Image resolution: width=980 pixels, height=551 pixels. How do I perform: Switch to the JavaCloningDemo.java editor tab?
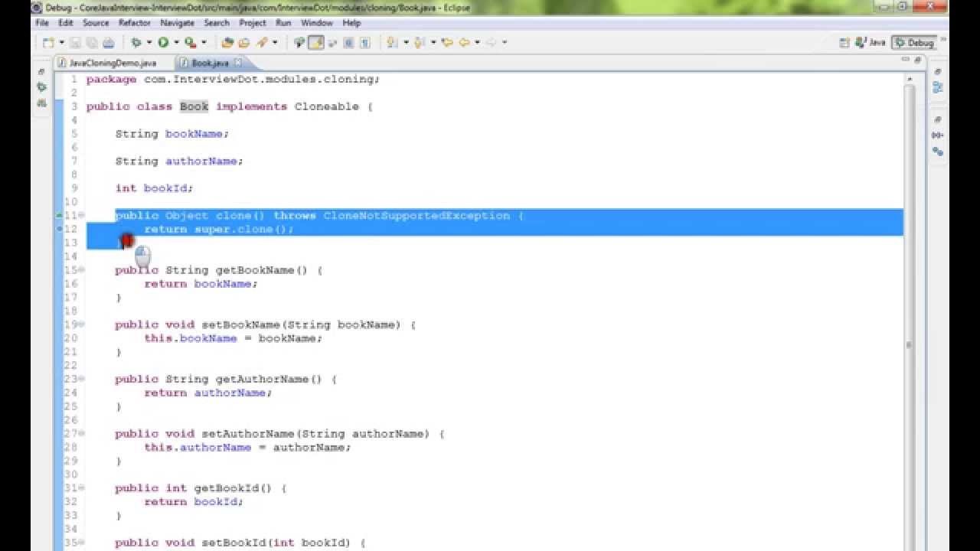pos(107,63)
